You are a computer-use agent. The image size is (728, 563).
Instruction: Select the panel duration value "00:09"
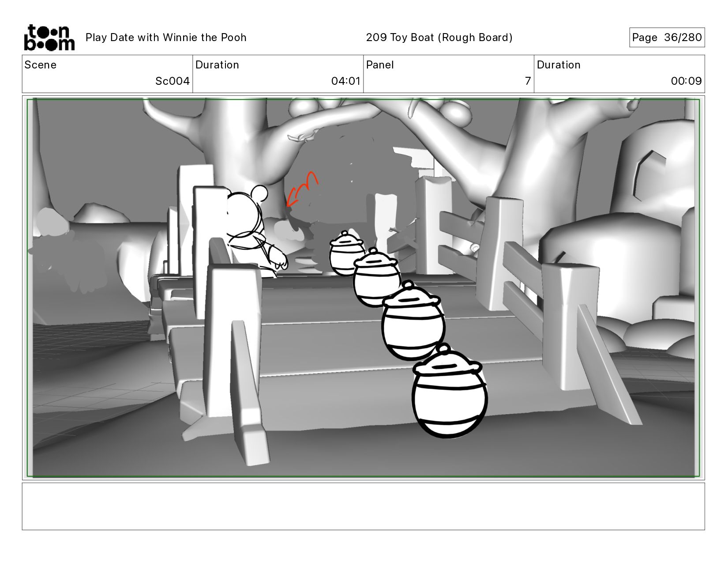tap(686, 81)
